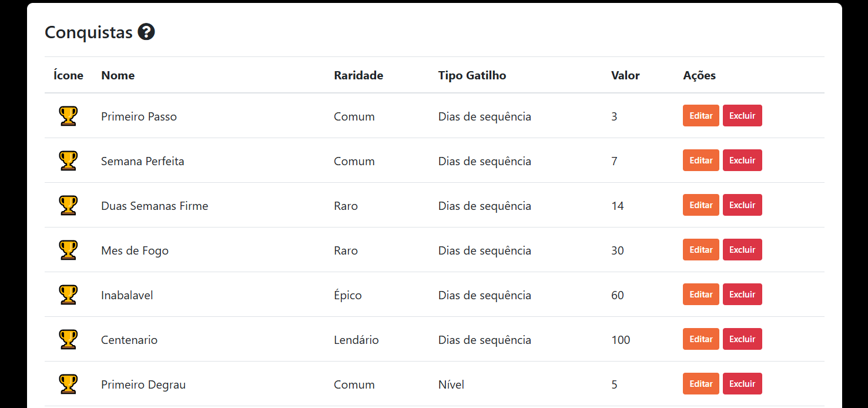Edit the Mes de Fogo achievement
Screen dimensions: 868x408
click(x=701, y=250)
